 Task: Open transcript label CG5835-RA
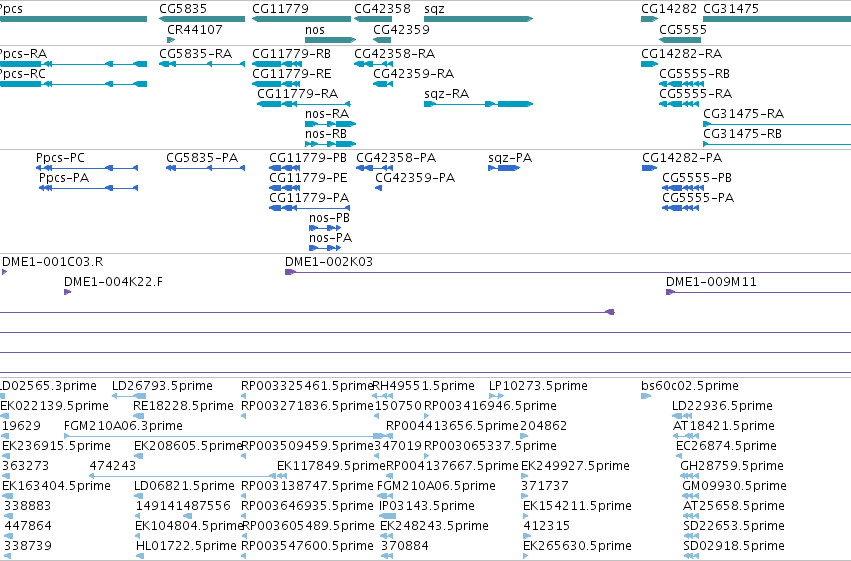pos(195,54)
